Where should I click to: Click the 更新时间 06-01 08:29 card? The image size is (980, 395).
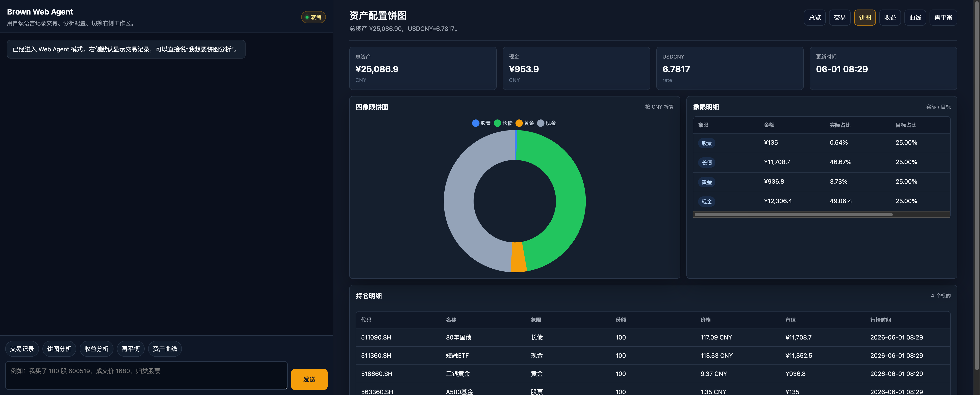pyautogui.click(x=883, y=68)
